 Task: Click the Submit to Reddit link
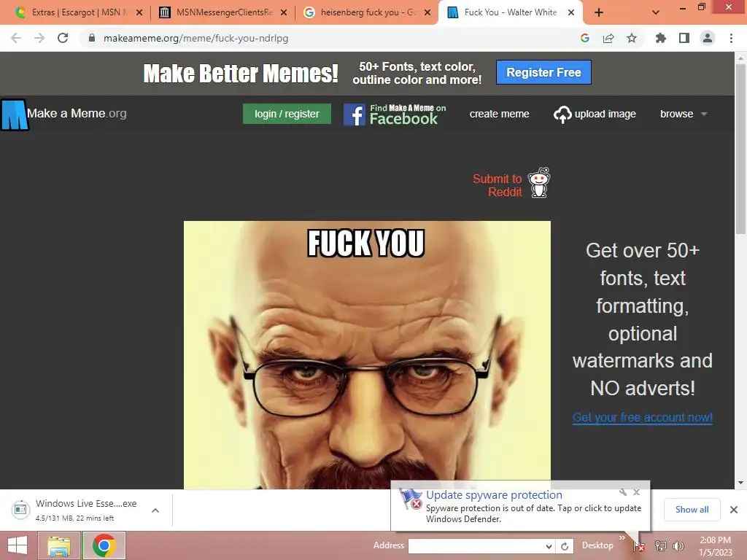[497, 185]
